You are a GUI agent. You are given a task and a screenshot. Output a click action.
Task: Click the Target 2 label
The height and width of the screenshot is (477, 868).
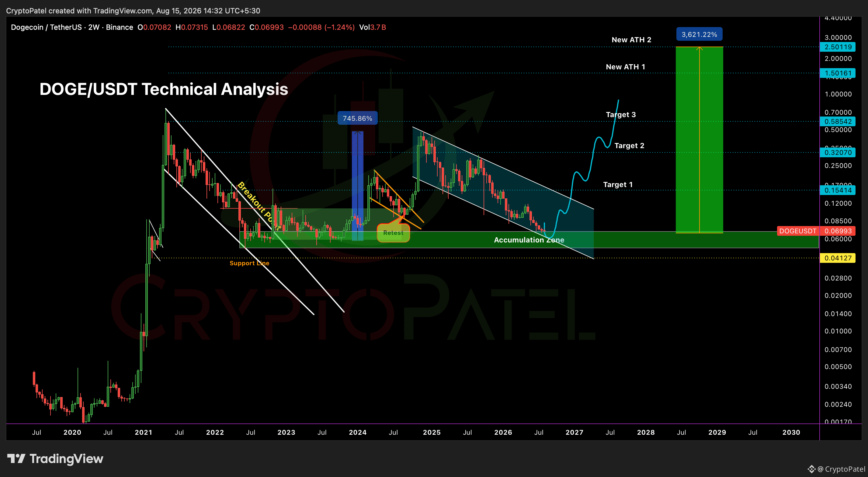629,146
